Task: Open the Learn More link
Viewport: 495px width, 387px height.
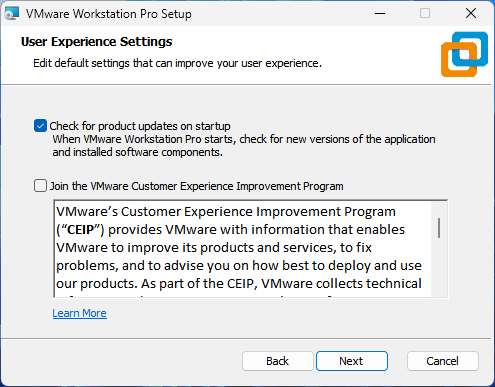Action: (79, 313)
